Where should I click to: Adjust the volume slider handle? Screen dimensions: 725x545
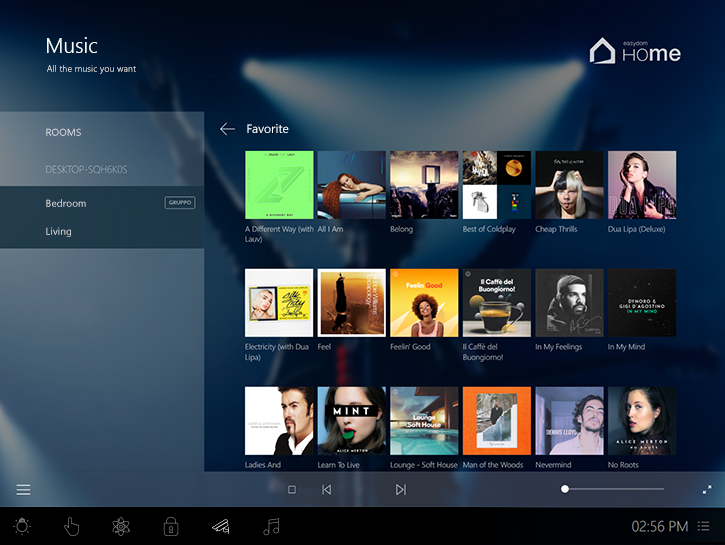565,489
